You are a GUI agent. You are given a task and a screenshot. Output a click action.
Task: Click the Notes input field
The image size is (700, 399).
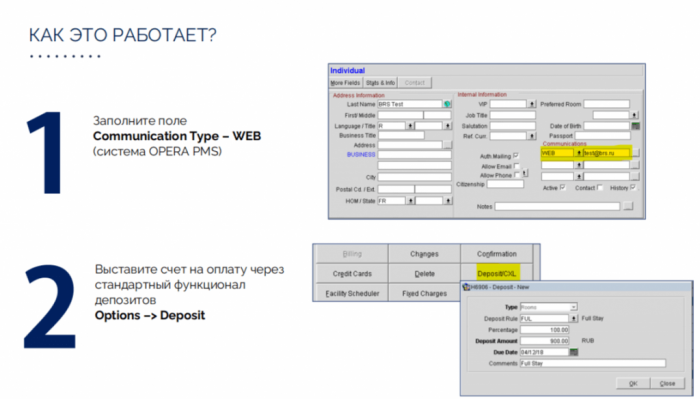click(557, 206)
